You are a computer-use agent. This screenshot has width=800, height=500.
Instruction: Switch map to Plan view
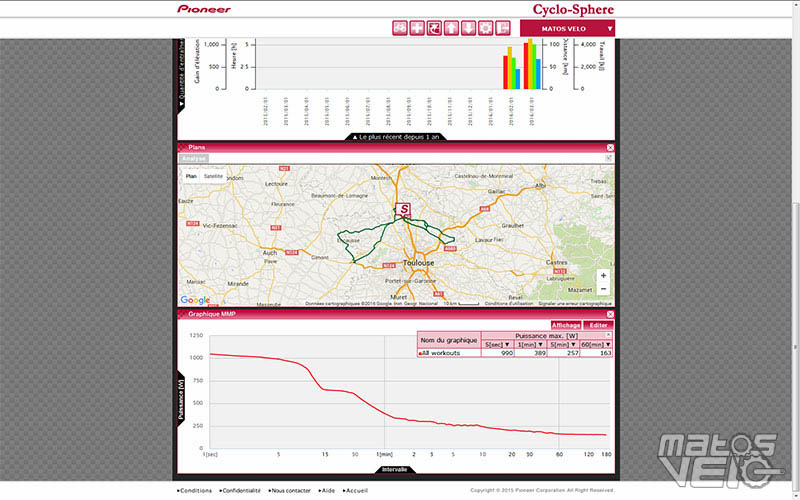pyautogui.click(x=191, y=176)
